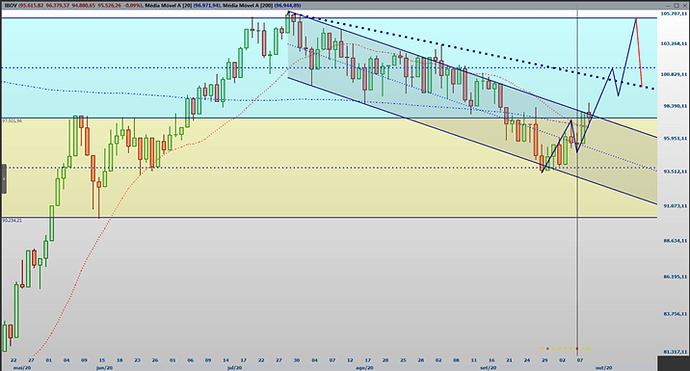The width and height of the screenshot is (690, 371).
Task: Click the dark corner box at bottom right
Action: click(673, 364)
